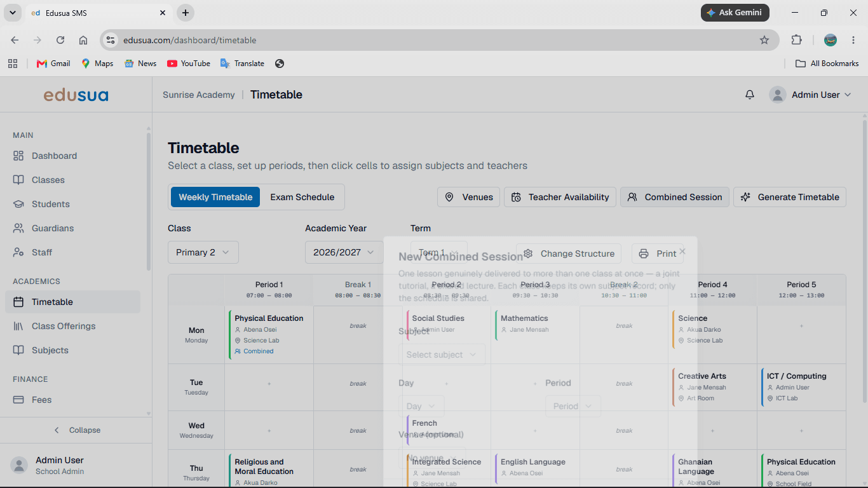The height and width of the screenshot is (488, 868).
Task: Open a new browser tab
Action: point(185,13)
